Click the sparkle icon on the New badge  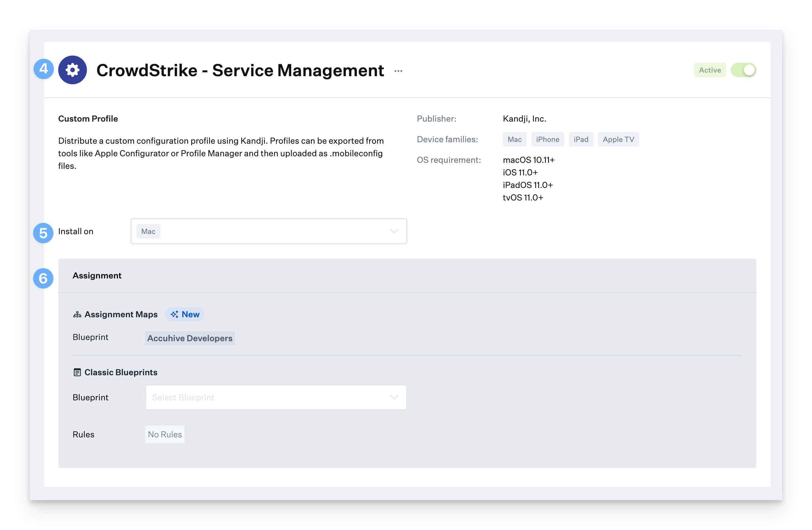174,314
